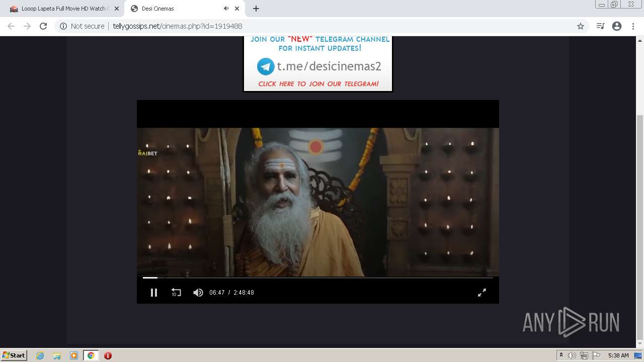Close the Looop Lapeta tab
The image size is (644, 362).
[116, 9]
